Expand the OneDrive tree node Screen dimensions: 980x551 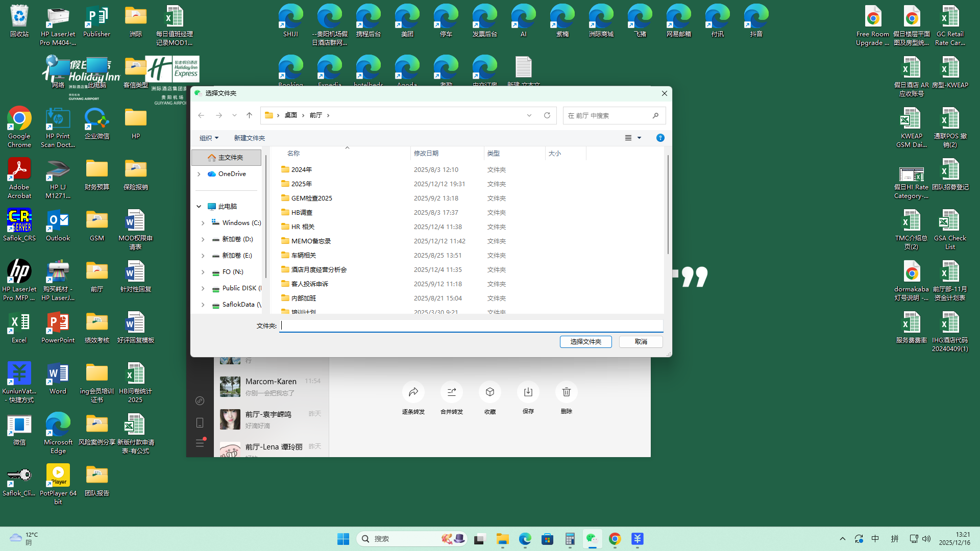click(199, 174)
